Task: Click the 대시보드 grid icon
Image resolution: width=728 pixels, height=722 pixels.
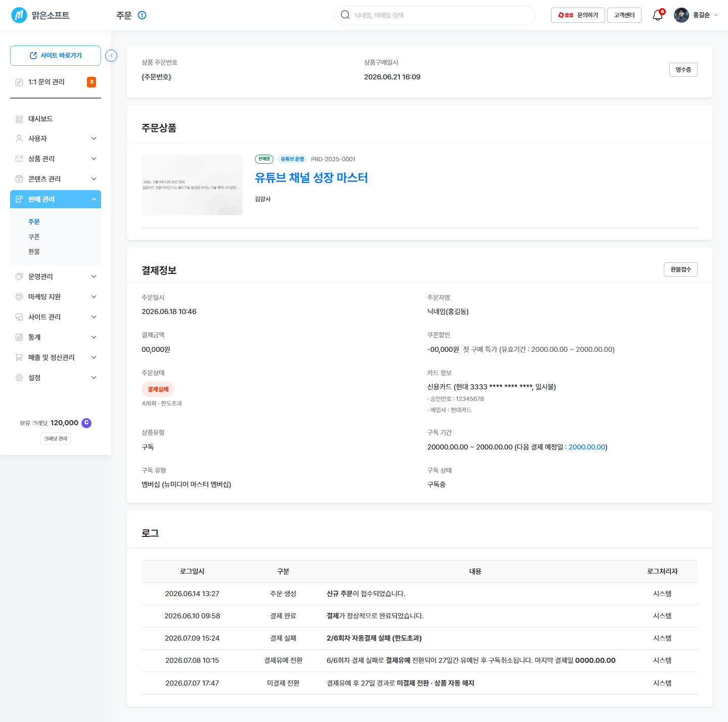Action: point(19,119)
